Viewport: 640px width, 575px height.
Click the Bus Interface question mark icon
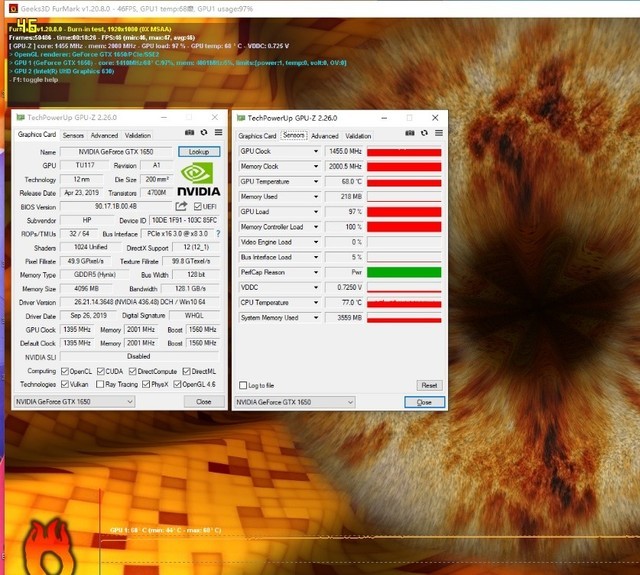[218, 234]
